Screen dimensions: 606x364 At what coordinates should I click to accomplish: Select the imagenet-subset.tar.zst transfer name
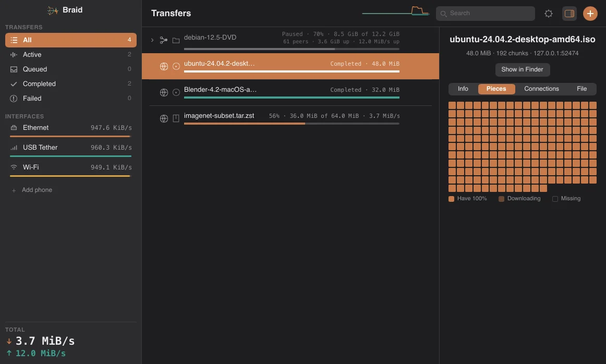tap(219, 116)
